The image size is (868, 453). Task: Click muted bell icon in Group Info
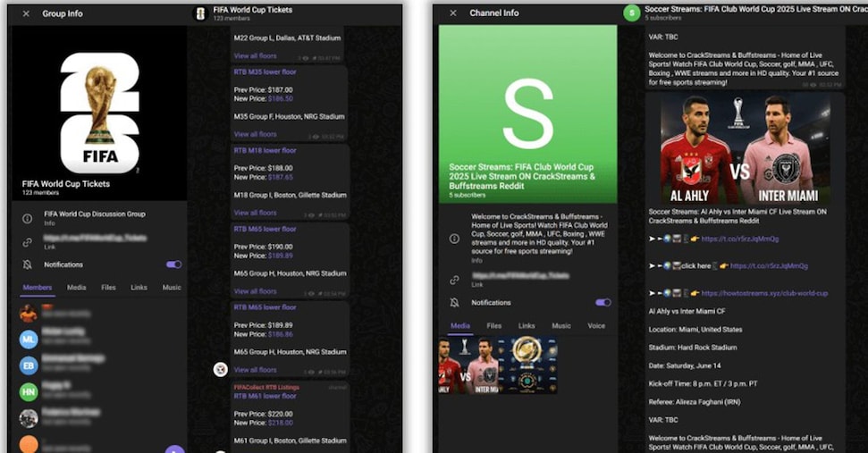tap(27, 265)
